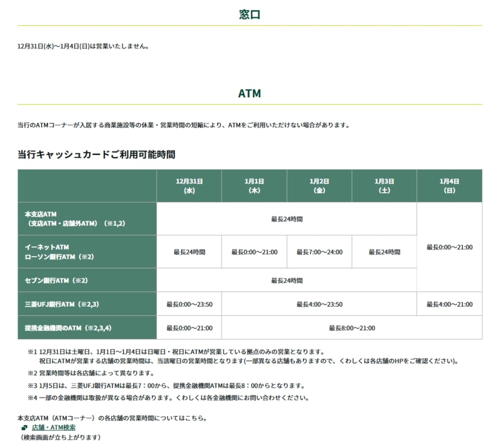The height and width of the screenshot is (448, 497).
Task: Click the 1月2日(金) column header
Action: pos(319,185)
